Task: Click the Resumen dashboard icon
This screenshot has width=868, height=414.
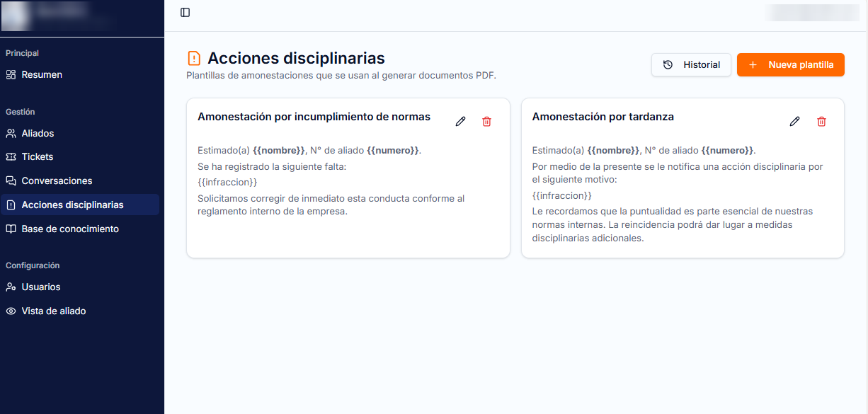Action: click(x=11, y=74)
